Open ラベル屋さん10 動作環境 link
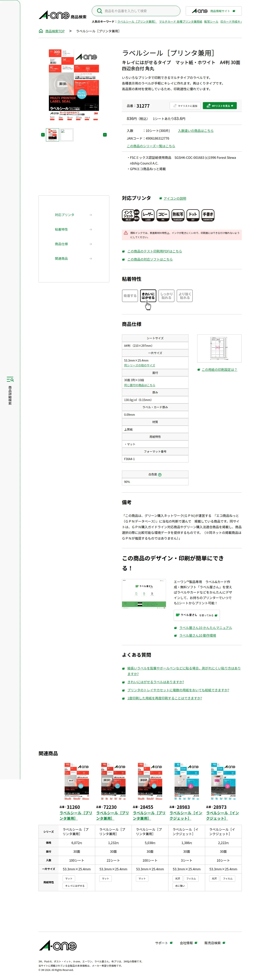This screenshot has width=260, height=980. [198, 636]
